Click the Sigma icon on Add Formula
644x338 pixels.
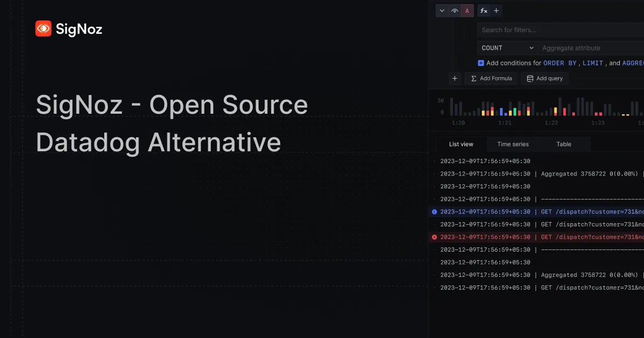coord(473,78)
